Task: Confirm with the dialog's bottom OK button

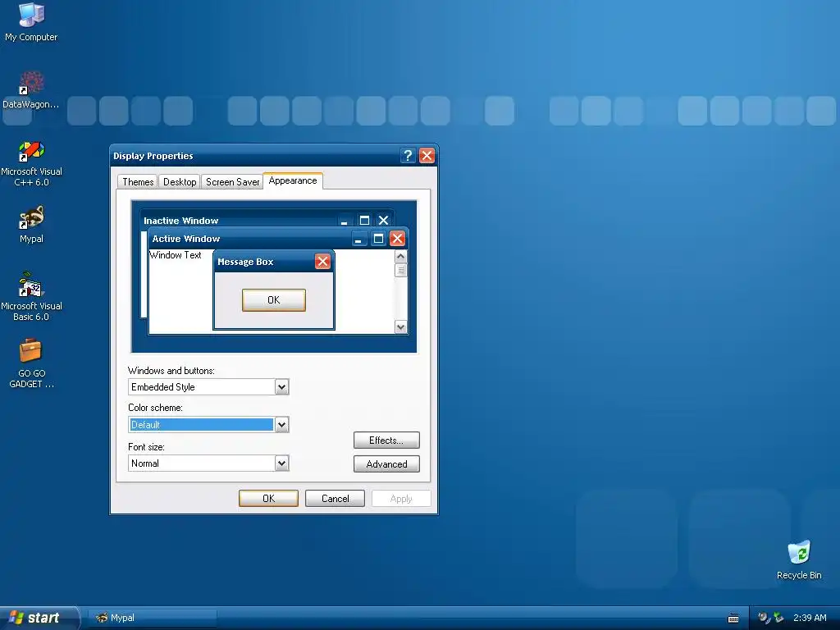Action: pos(268,498)
